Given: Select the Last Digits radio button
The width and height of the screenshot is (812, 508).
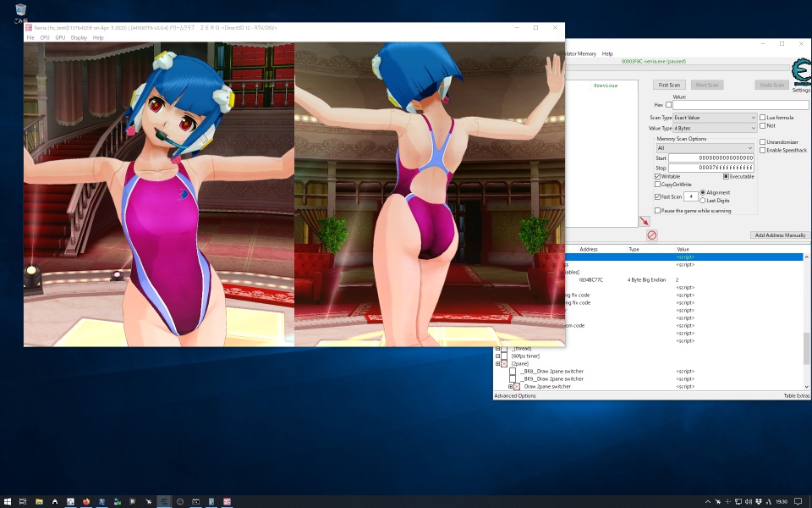Looking at the screenshot, I should (703, 201).
